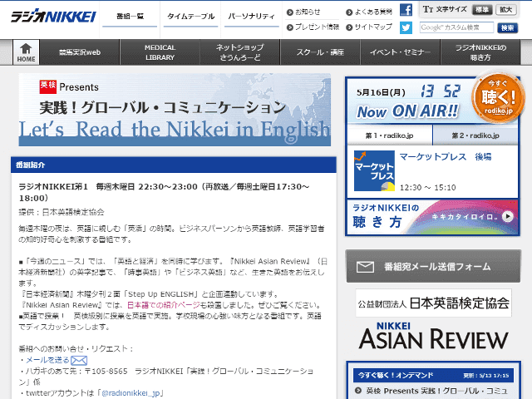Open 日本語での紹介ページ link

pos(164,305)
